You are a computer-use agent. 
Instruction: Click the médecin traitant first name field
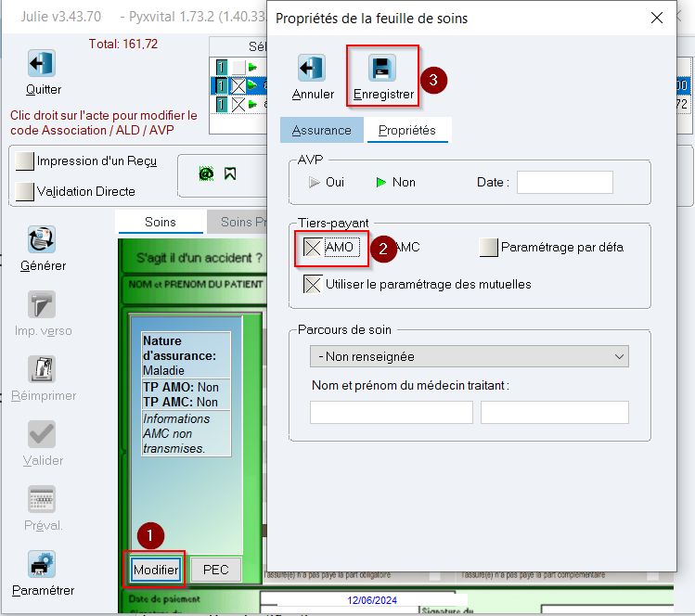[x=392, y=412]
